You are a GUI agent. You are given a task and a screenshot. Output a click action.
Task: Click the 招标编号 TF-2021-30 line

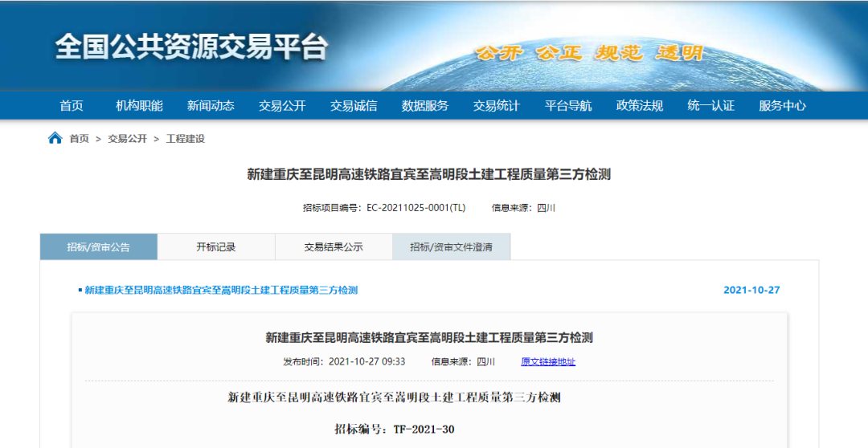pos(395,430)
